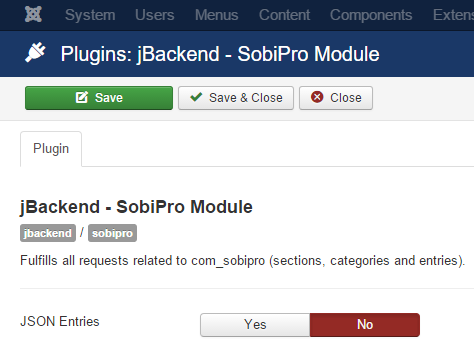Click the jbackend label badge
The image size is (474, 361).
pos(48,233)
